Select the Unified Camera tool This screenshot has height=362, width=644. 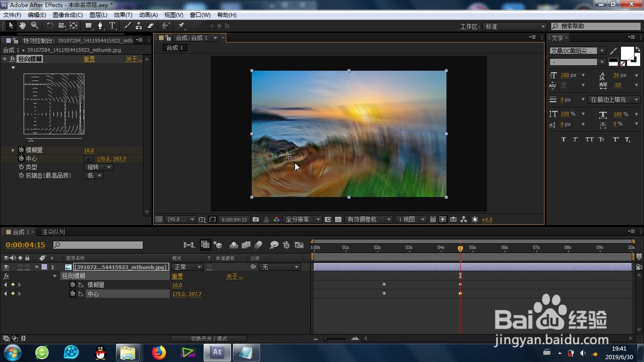61,26
